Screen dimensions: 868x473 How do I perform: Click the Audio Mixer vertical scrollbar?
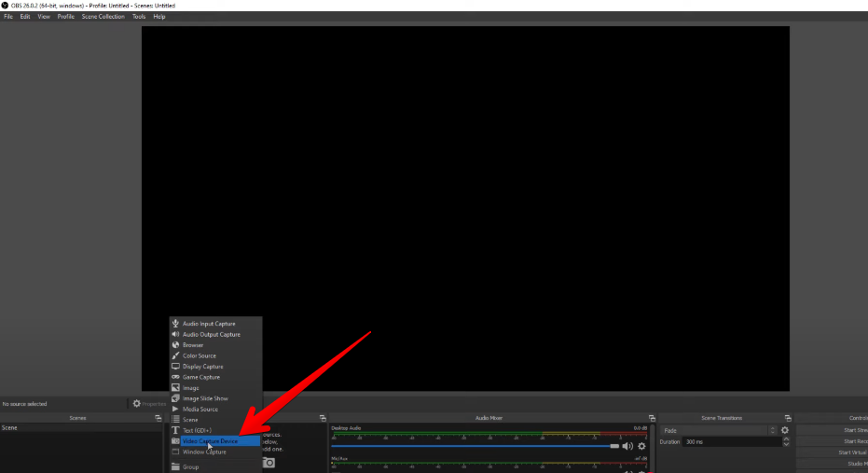pyautogui.click(x=652, y=449)
